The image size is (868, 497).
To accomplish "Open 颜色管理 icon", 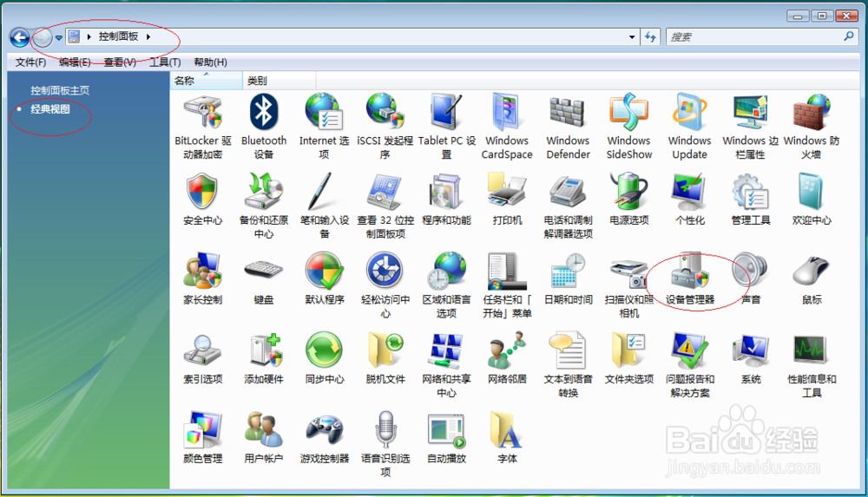I will (x=202, y=429).
